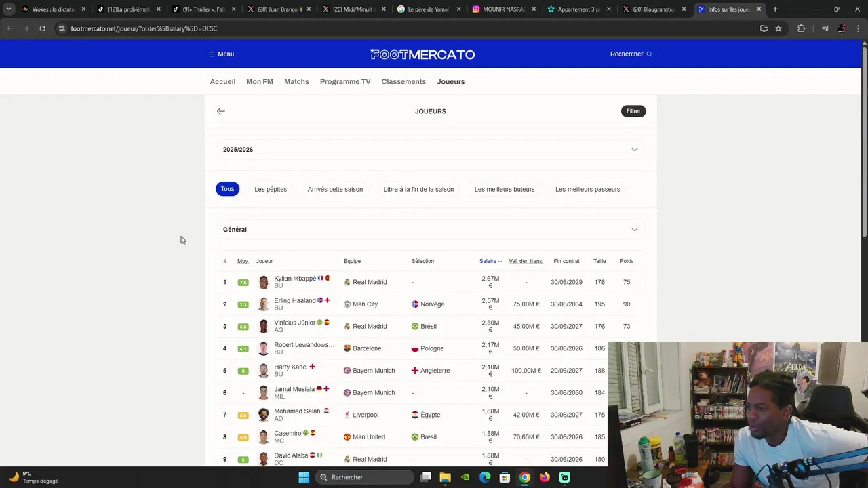Viewport: 868px width, 488px height.
Task: Open Chrome media controls icon
Action: tap(825, 28)
